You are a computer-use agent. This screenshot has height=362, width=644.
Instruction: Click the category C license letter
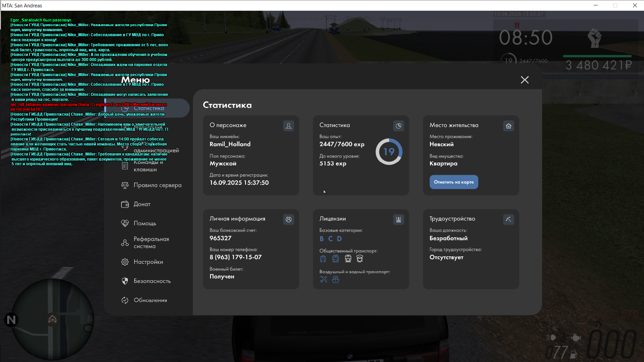[x=330, y=239]
